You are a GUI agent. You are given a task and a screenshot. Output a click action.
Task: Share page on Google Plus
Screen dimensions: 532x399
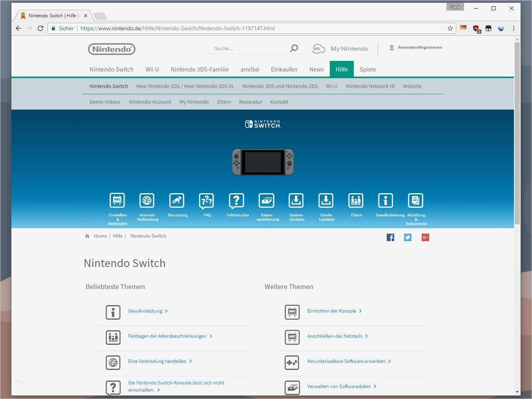(x=425, y=237)
